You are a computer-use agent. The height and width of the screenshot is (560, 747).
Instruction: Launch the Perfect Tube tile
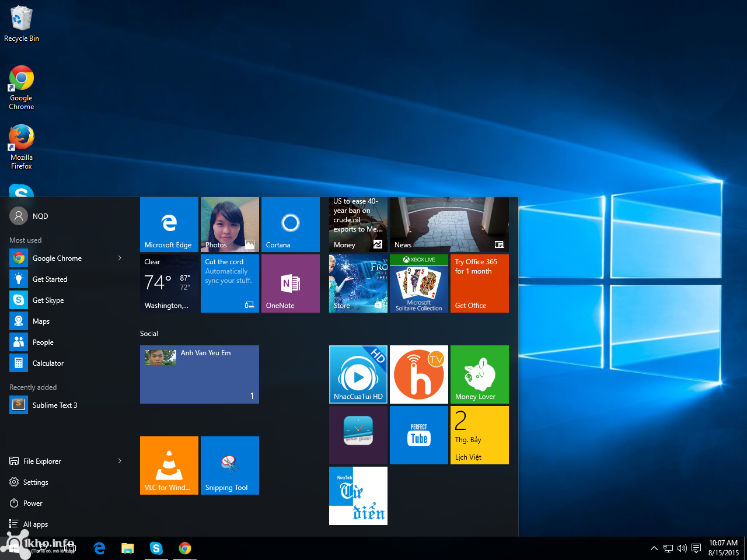click(x=419, y=435)
